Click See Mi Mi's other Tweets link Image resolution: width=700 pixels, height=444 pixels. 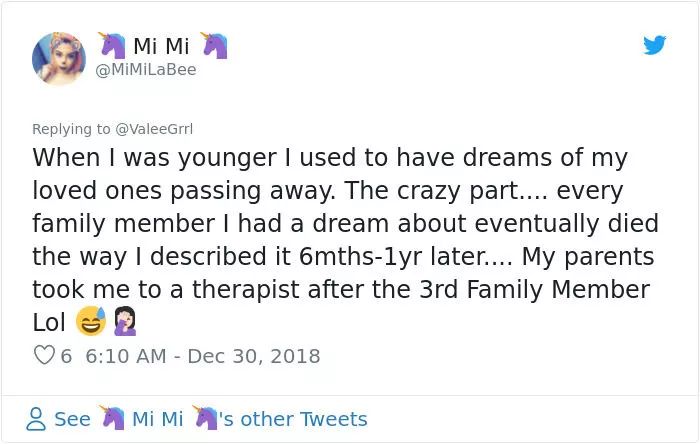[196, 419]
